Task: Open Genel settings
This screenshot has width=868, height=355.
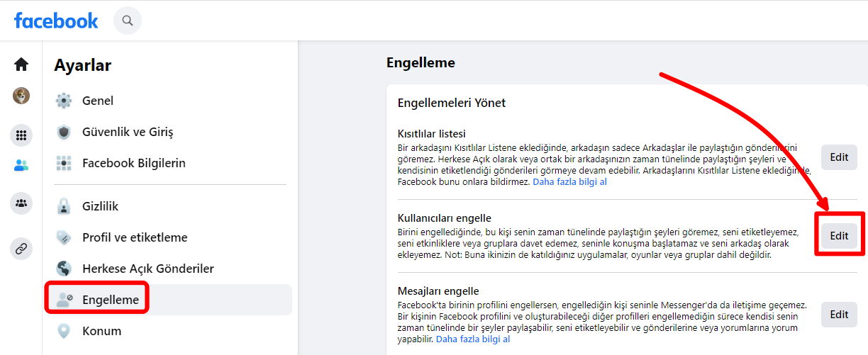Action: pyautogui.click(x=170, y=101)
